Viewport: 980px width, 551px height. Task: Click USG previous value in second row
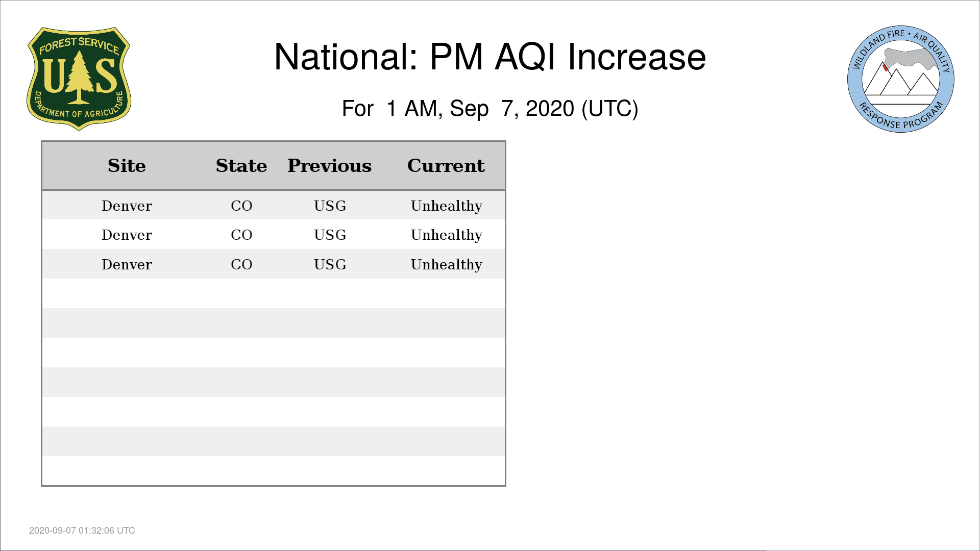[x=330, y=235]
